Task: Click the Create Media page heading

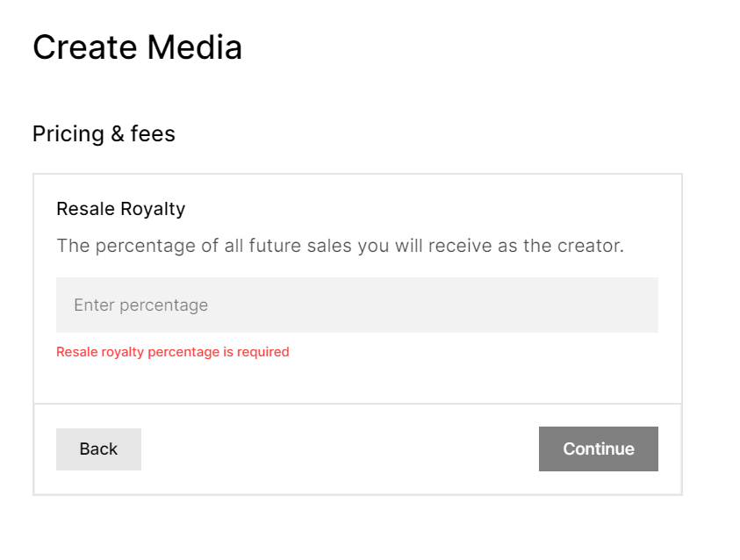Action: (x=137, y=47)
